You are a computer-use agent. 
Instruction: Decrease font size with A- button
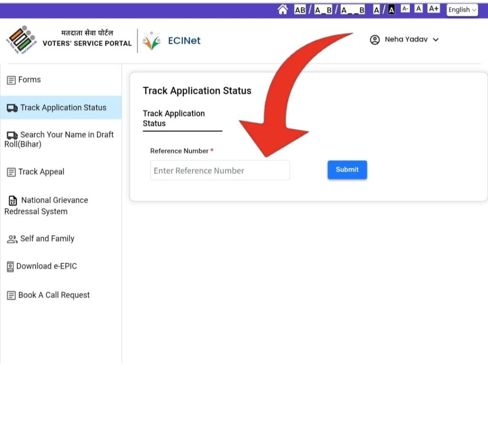405,9
